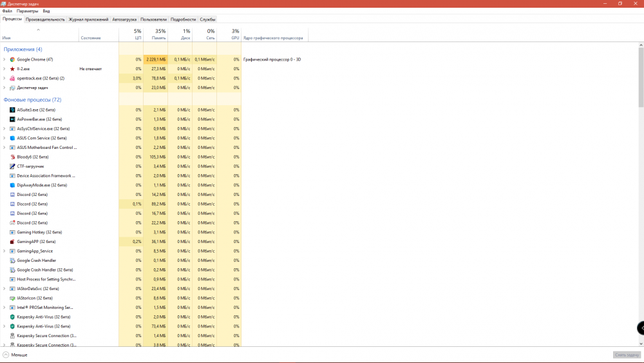Select the red star ll-2.exe icon
The height and width of the screenshot is (363, 644).
[x=12, y=69]
